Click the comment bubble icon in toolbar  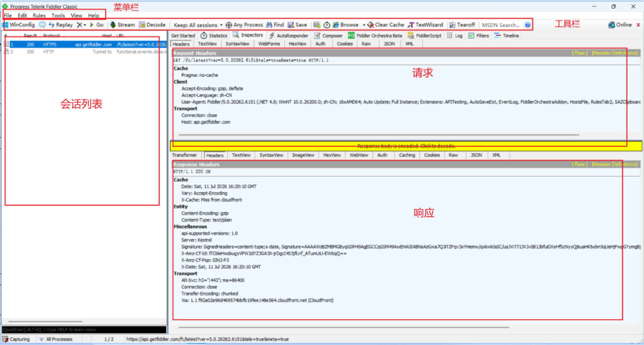click(42, 25)
